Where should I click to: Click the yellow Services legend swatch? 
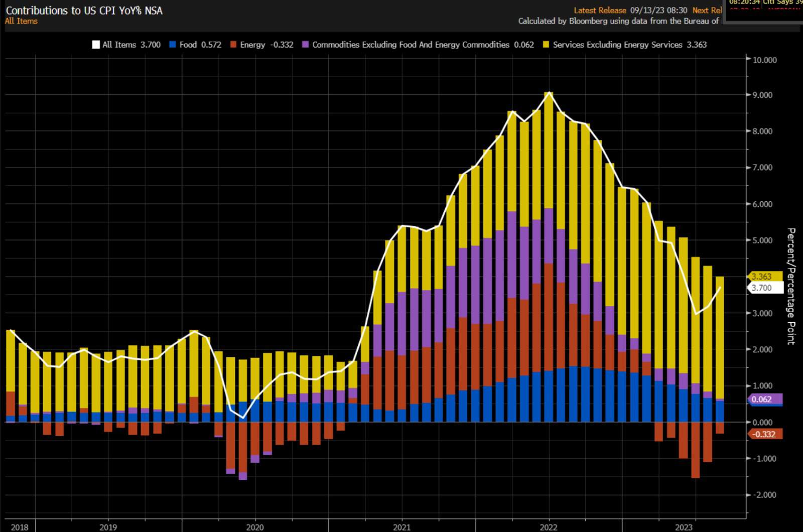(x=546, y=45)
